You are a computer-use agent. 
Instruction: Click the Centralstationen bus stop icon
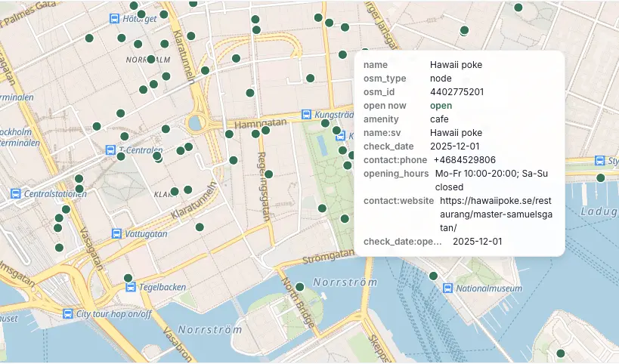[15, 193]
